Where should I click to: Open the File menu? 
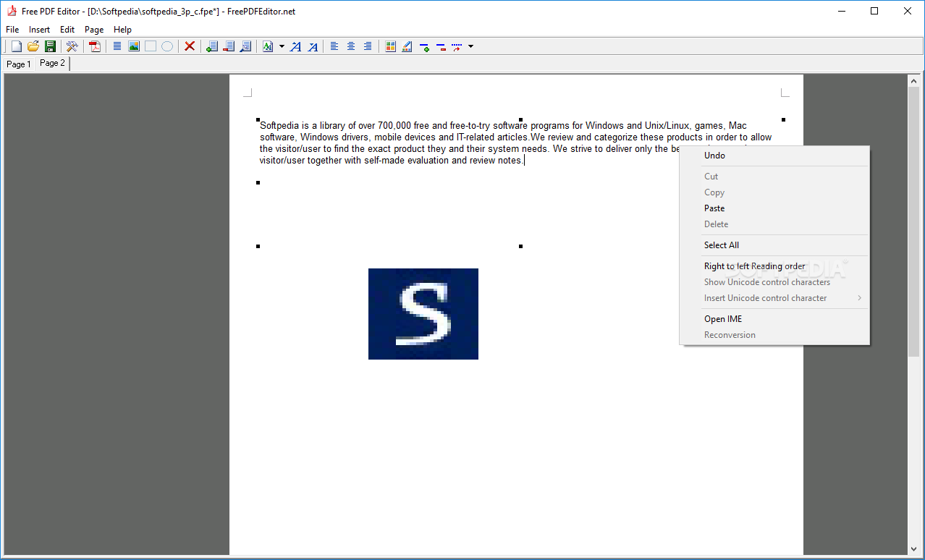pyautogui.click(x=12, y=30)
